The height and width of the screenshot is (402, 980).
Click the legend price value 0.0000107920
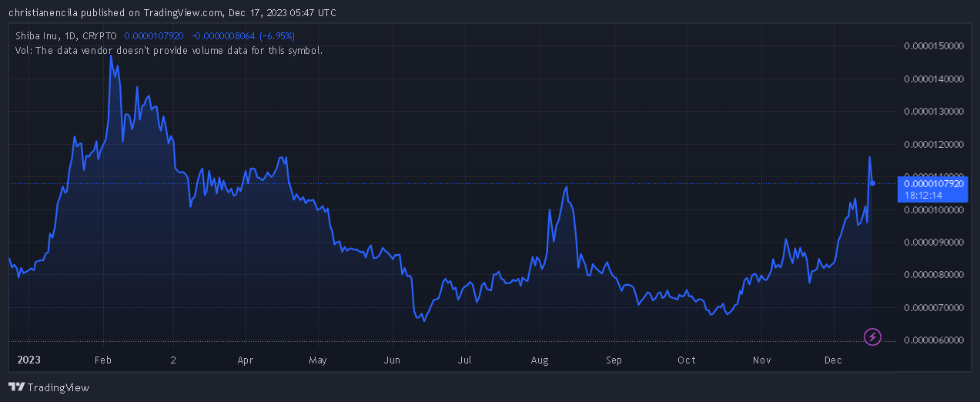pos(154,36)
